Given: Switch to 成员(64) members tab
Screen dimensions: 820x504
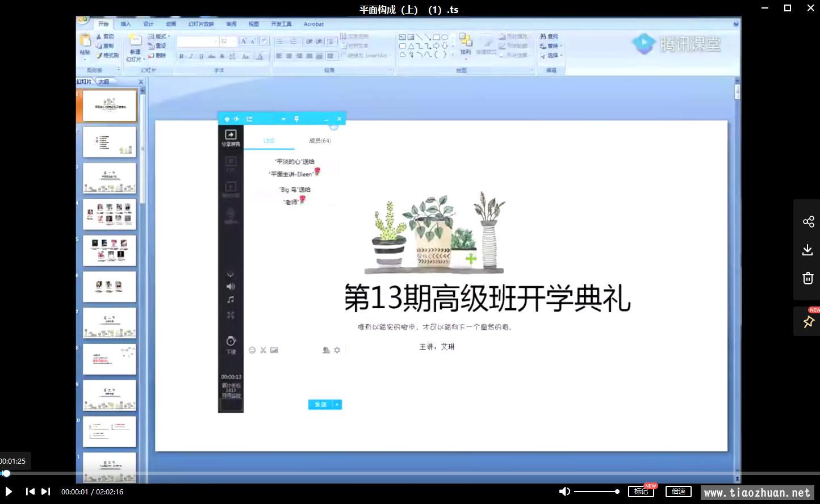Looking at the screenshot, I should click(320, 141).
